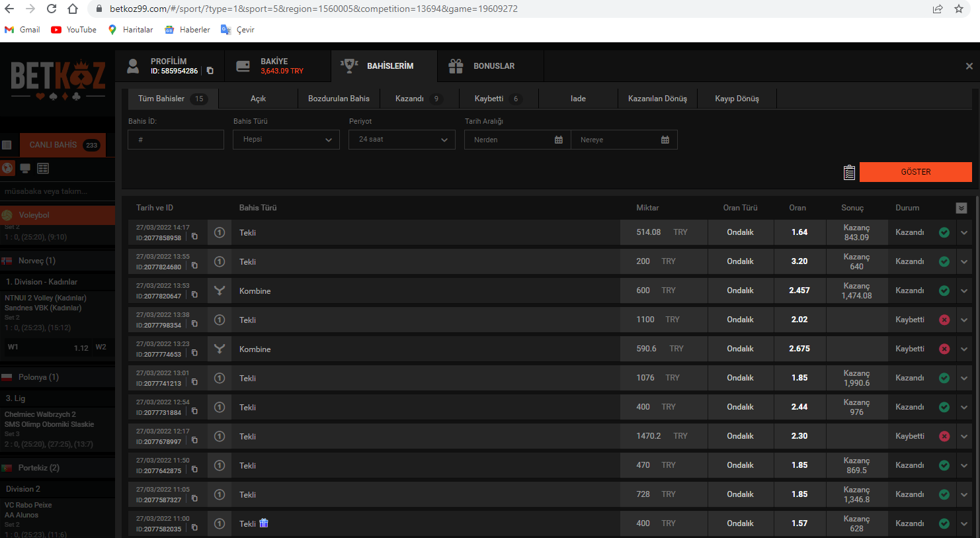Expand bet row ID 2077858958
The width and height of the screenshot is (980, 538).
[x=964, y=233]
